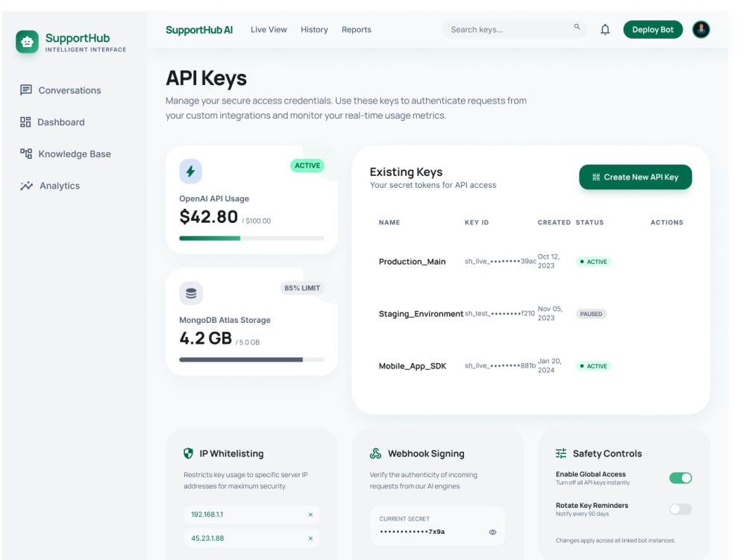
Task: Click the SupportHub robot logo icon
Action: pos(27,42)
